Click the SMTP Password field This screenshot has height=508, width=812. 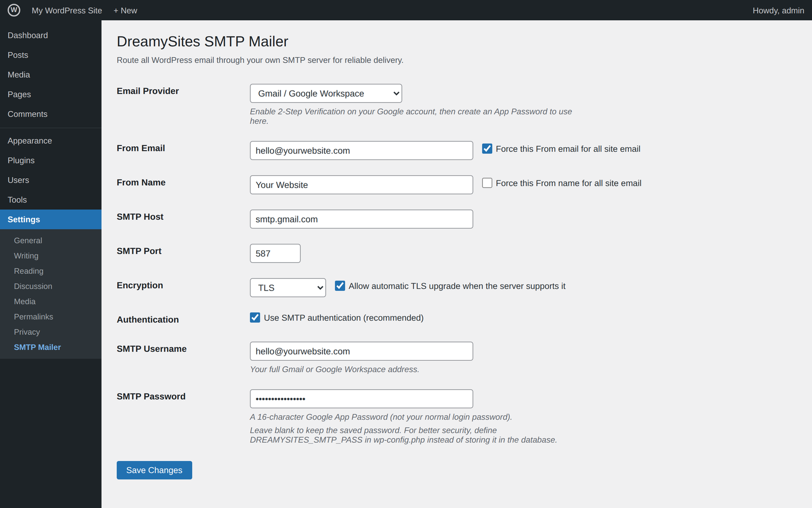[x=361, y=399]
